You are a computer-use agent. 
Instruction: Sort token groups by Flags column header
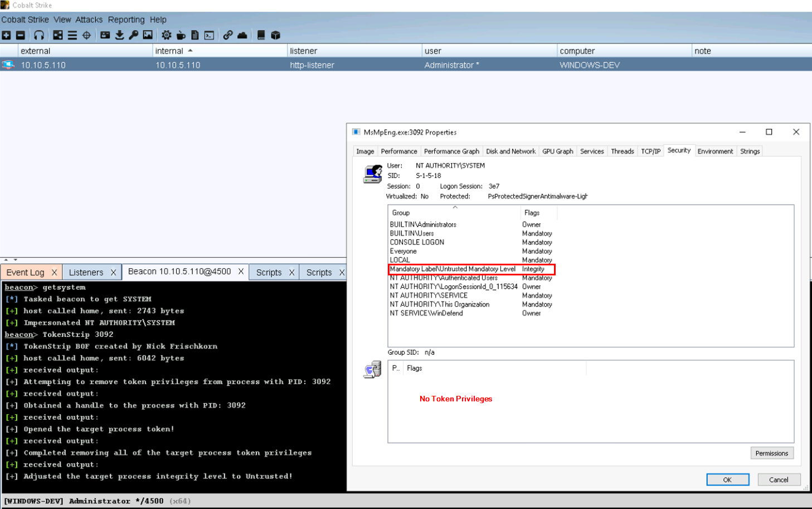coord(538,212)
